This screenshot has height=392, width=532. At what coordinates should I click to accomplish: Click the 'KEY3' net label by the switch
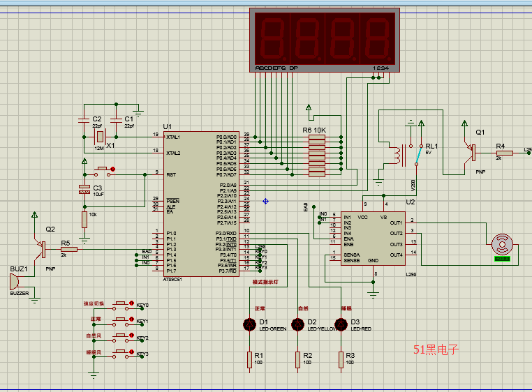tap(142, 354)
